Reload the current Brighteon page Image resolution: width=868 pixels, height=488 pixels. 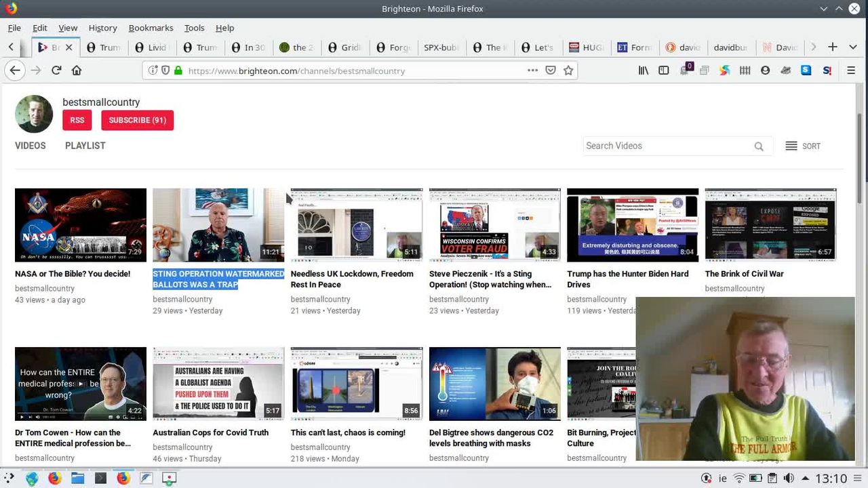pyautogui.click(x=56, y=70)
